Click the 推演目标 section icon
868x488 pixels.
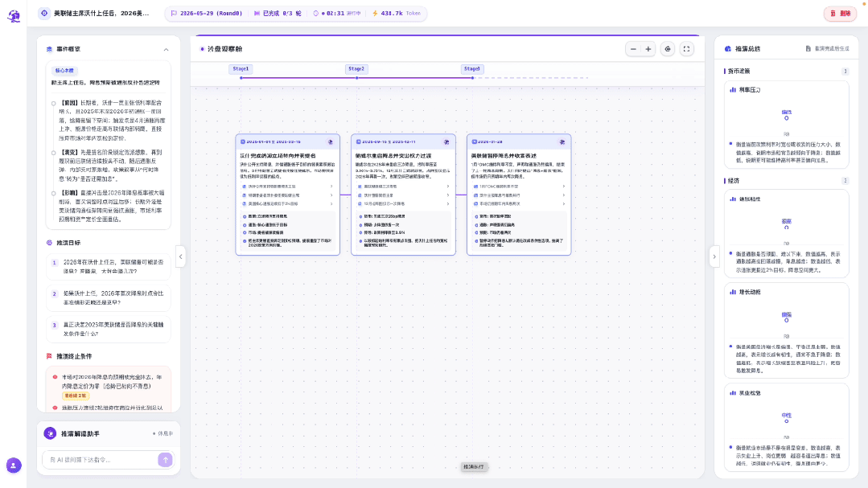tap(49, 243)
